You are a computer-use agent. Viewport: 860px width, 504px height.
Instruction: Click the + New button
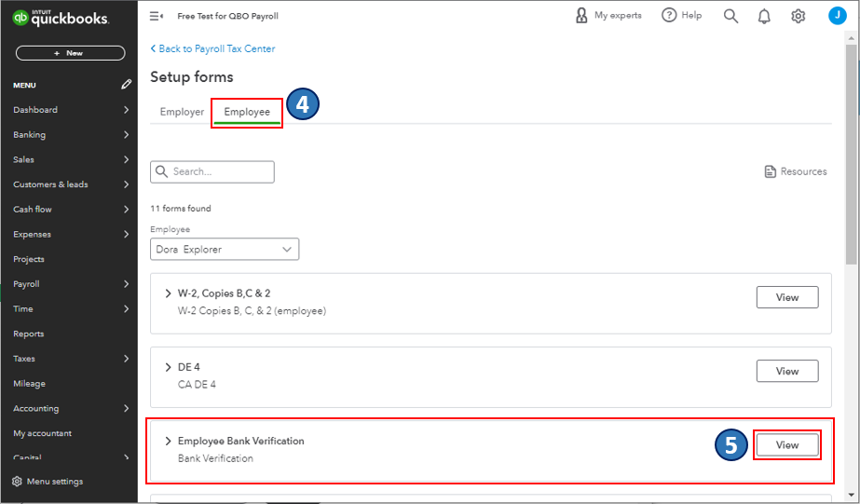coord(70,53)
